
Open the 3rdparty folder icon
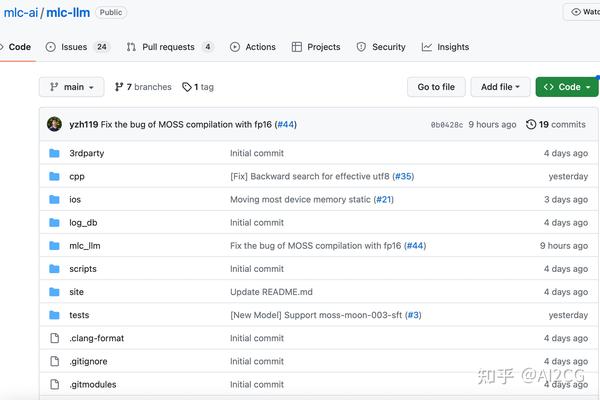click(54, 153)
